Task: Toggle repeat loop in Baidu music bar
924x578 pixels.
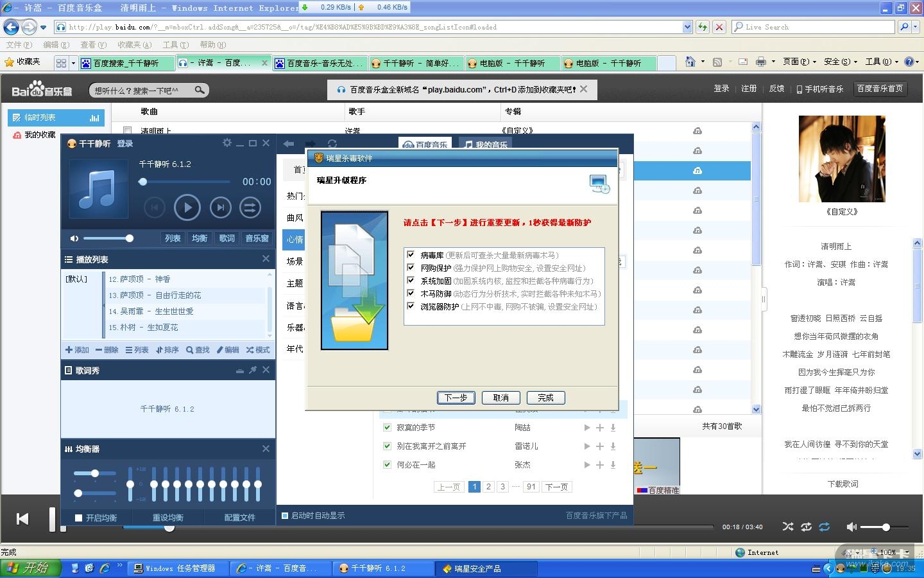Action: pyautogui.click(x=825, y=527)
